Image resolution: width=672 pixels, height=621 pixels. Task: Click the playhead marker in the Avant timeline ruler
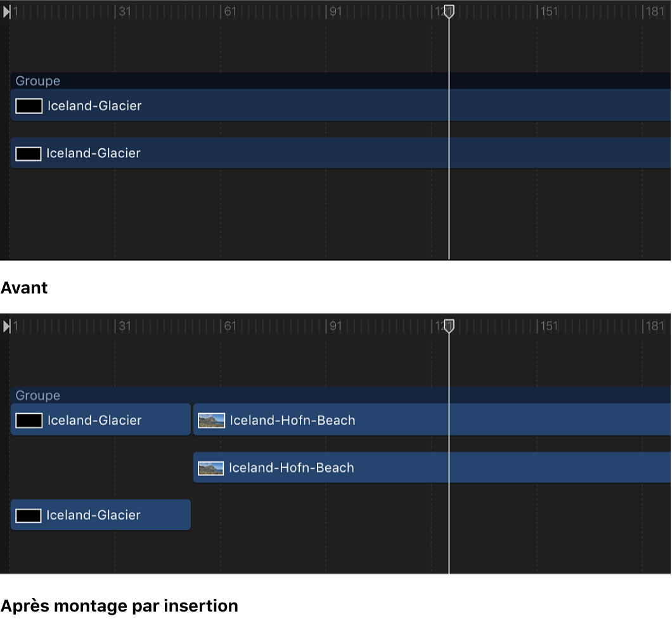(x=449, y=11)
